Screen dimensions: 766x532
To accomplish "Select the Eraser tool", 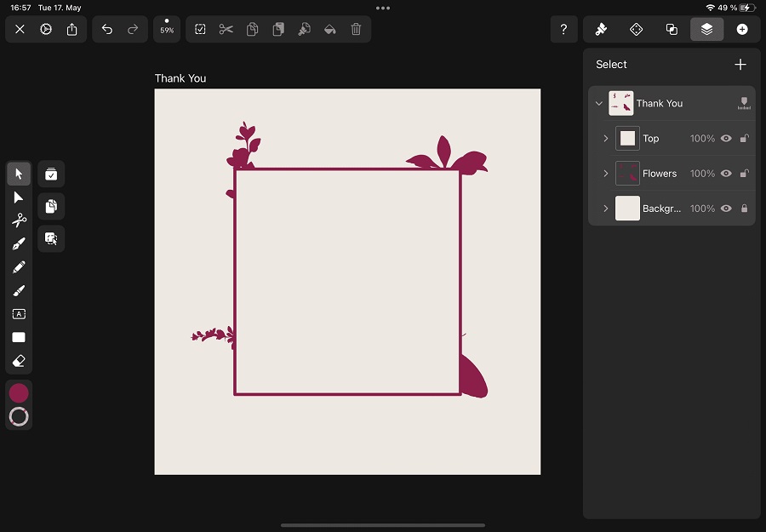I will tap(19, 361).
